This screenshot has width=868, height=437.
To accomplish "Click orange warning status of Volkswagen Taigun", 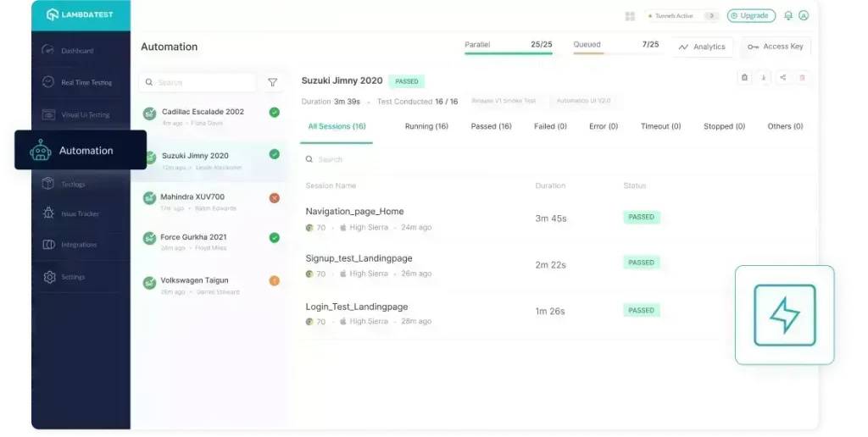I will tap(274, 281).
